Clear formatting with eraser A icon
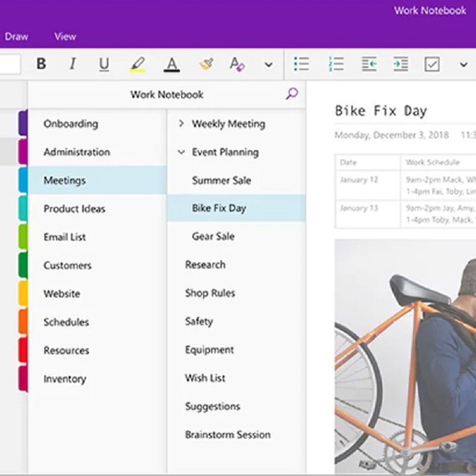 pyautogui.click(x=237, y=64)
